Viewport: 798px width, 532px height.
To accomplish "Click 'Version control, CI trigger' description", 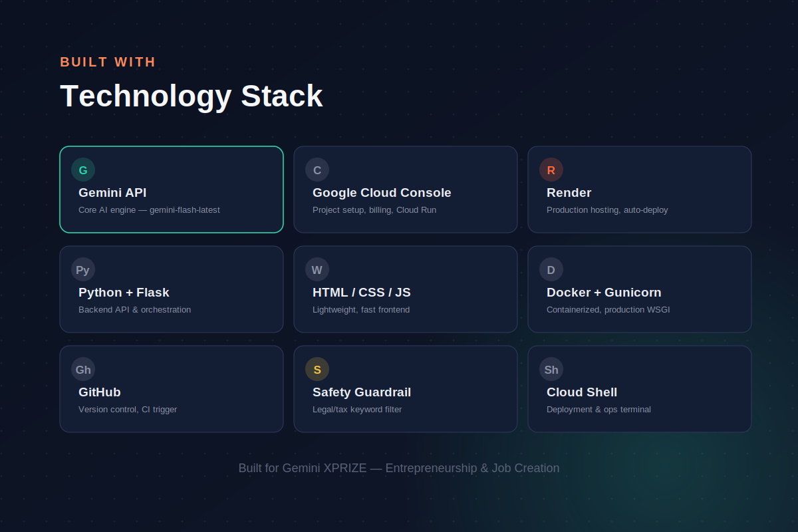I will point(128,410).
